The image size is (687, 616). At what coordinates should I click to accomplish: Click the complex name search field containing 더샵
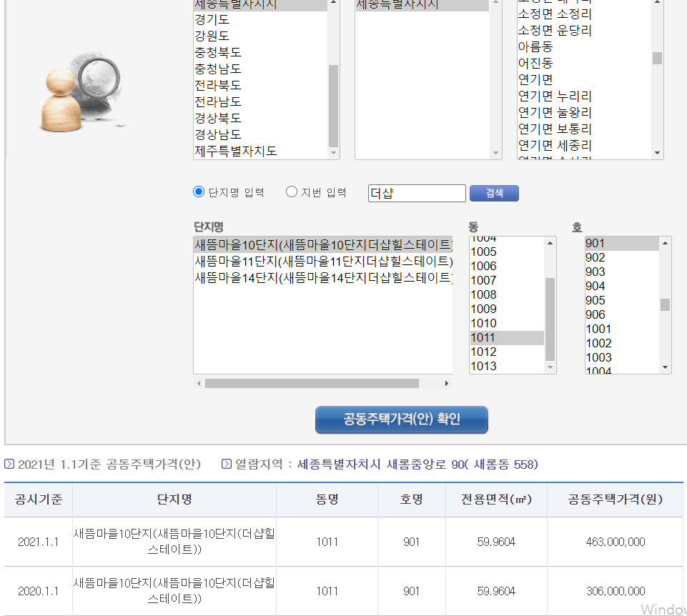[x=417, y=193]
